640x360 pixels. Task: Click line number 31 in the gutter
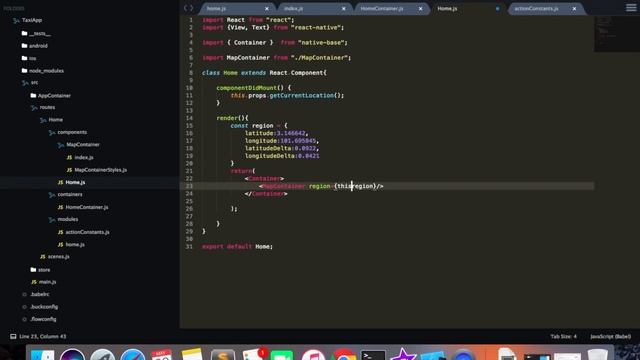click(189, 247)
